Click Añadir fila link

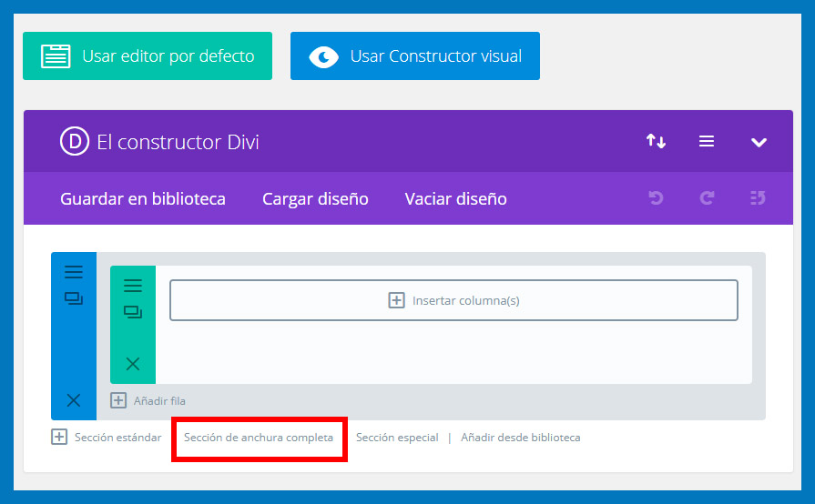(159, 401)
